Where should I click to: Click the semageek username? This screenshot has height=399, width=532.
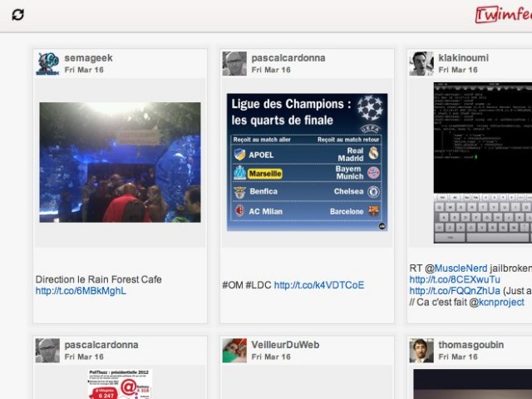point(89,58)
